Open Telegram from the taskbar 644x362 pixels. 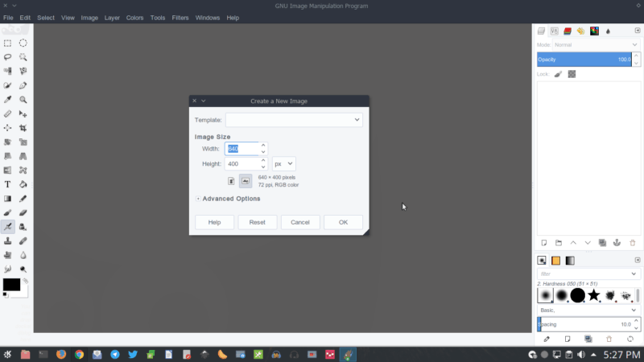coord(115,354)
